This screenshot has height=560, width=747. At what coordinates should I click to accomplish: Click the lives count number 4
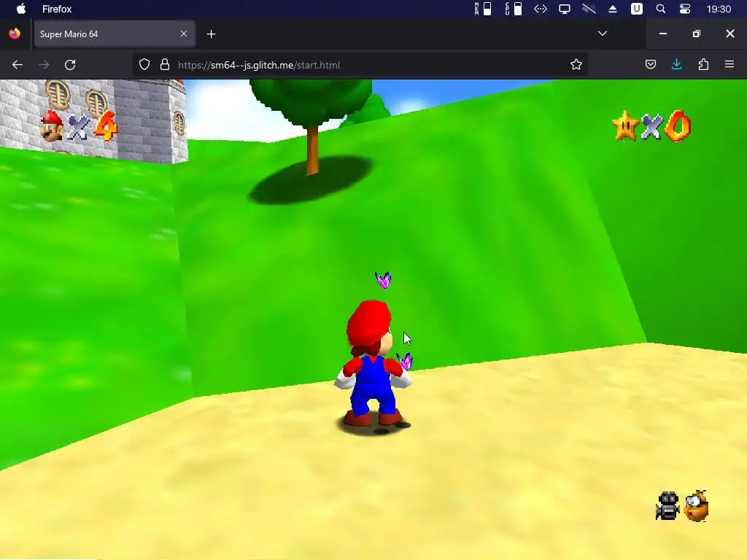coord(106,126)
